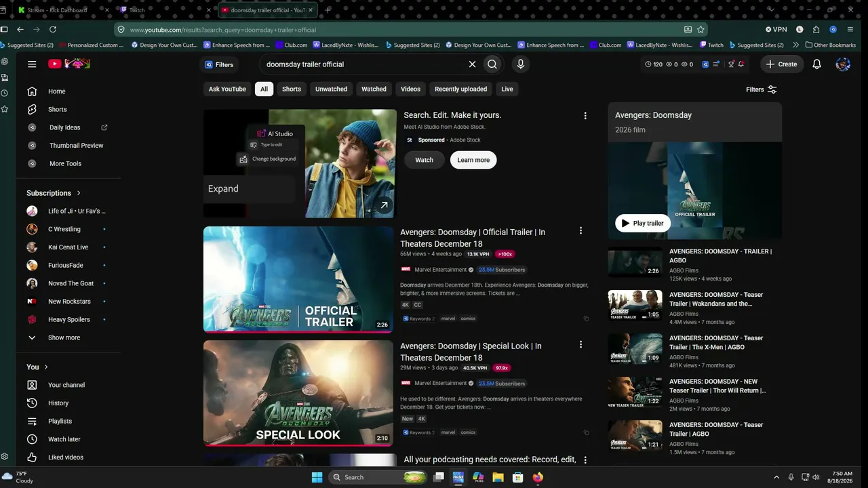Filter results by Watched

coord(374,89)
